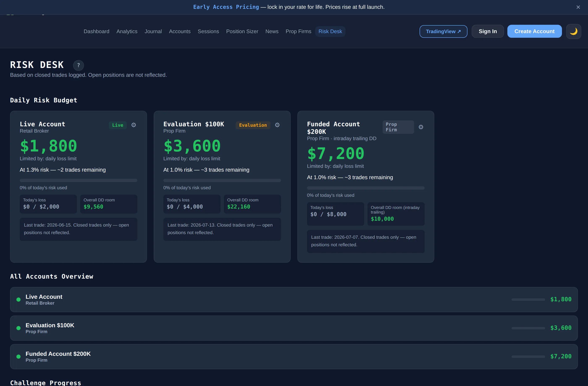
Task: Select the Prop Firms tab
Action: click(298, 31)
